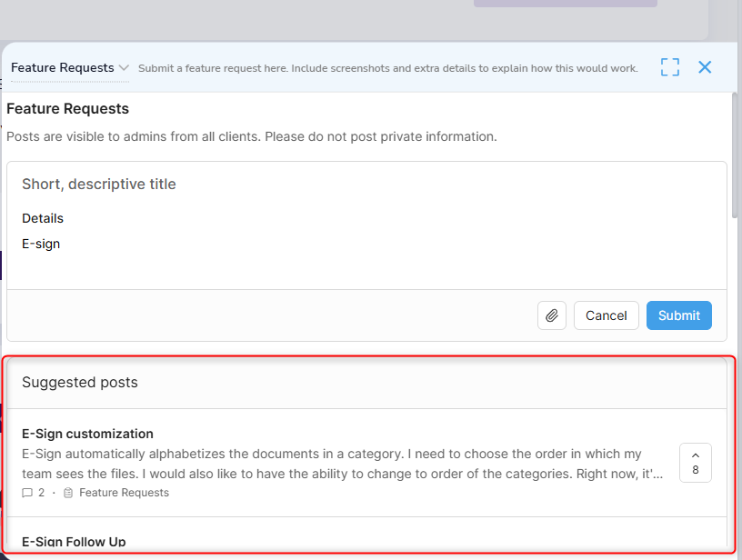Focus the short descriptive title field
Image resolution: width=742 pixels, height=560 pixels.
pos(364,184)
